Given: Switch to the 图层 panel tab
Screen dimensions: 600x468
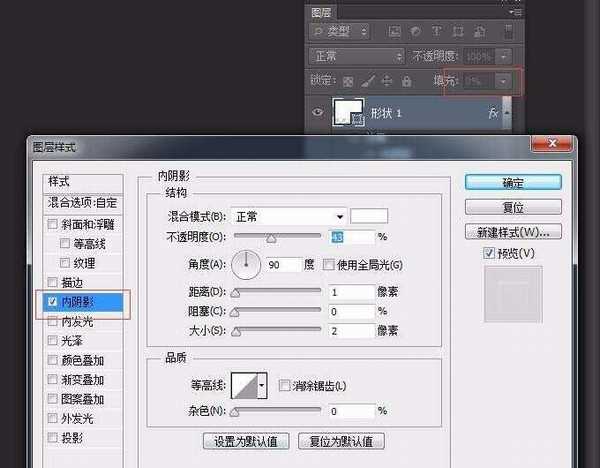Looking at the screenshot, I should coord(321,13).
